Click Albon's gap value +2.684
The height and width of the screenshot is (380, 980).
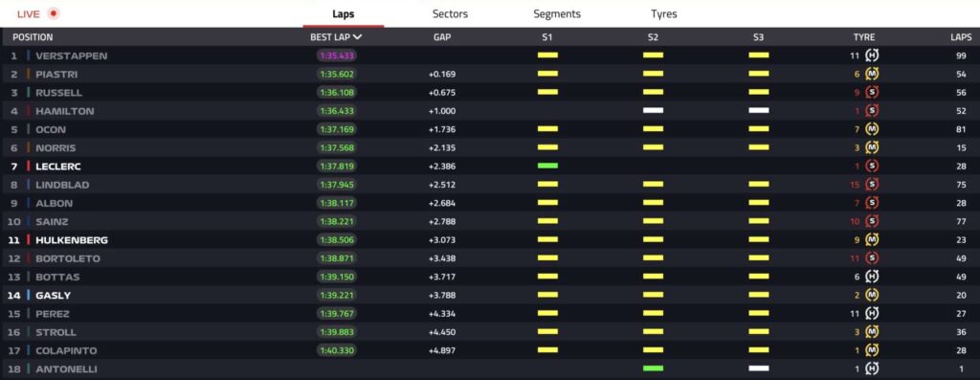(x=442, y=203)
